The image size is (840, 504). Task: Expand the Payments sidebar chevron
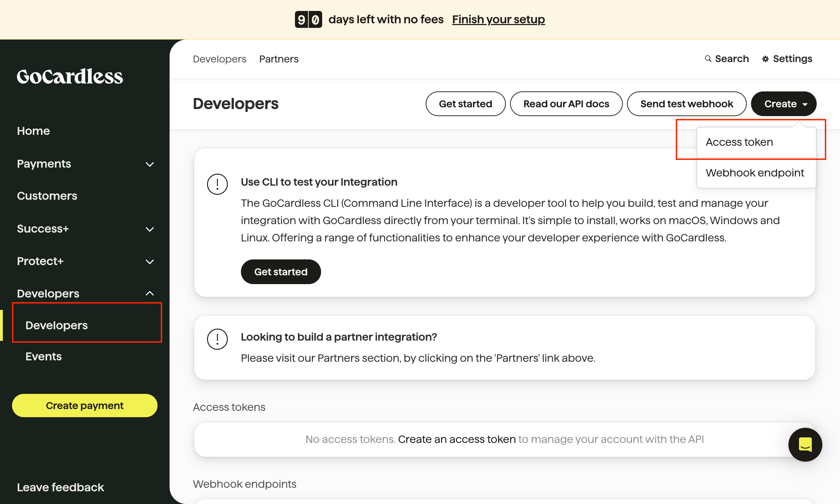pos(150,164)
